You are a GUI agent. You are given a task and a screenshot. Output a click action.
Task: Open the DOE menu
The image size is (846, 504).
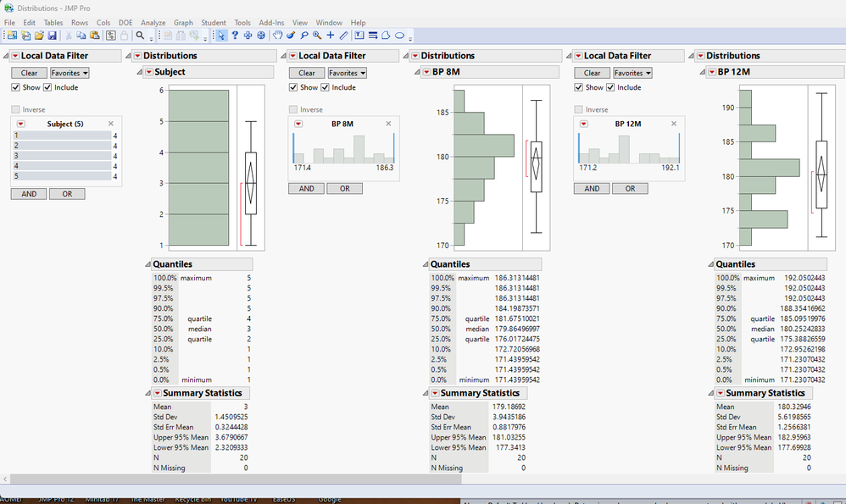click(125, 23)
